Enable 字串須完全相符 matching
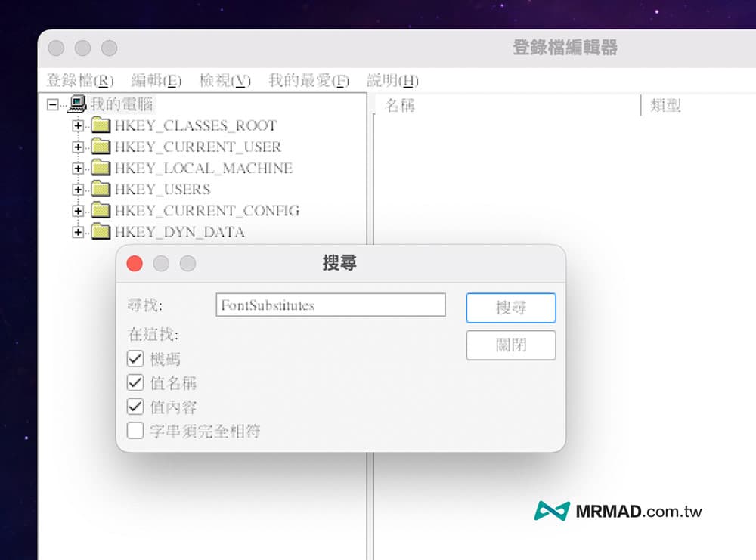Screen dimensions: 756x560 click(x=135, y=430)
